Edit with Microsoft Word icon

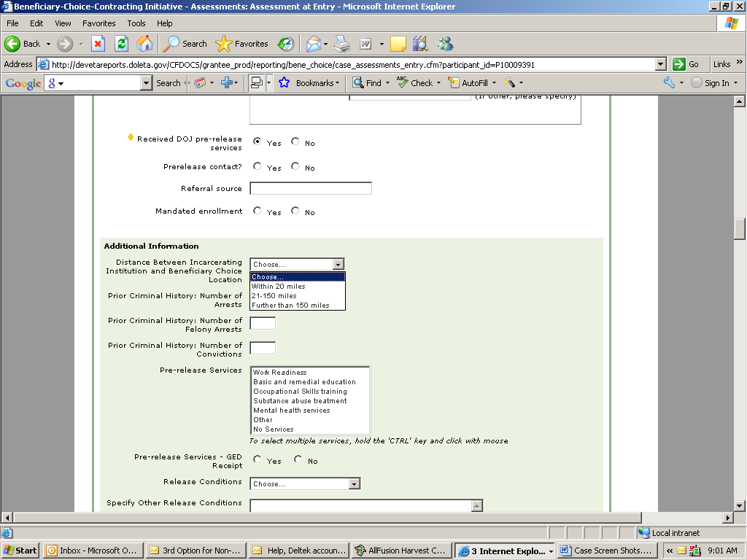[x=365, y=44]
